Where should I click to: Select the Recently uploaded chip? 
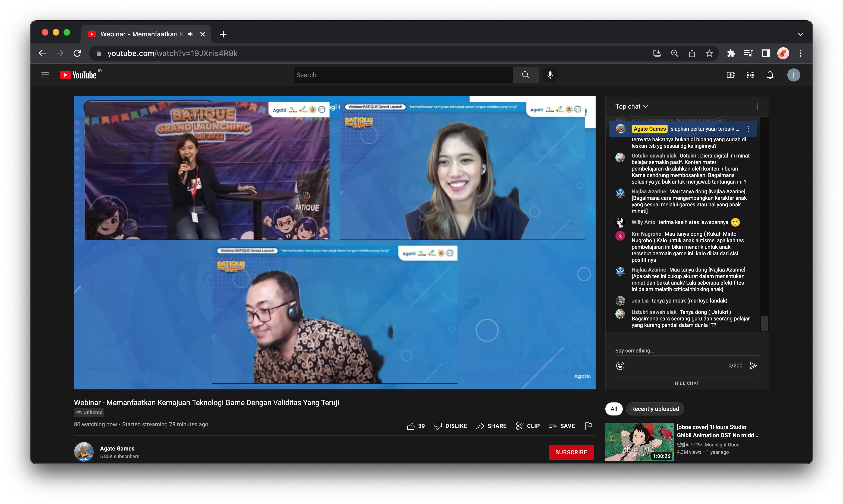[x=655, y=409]
